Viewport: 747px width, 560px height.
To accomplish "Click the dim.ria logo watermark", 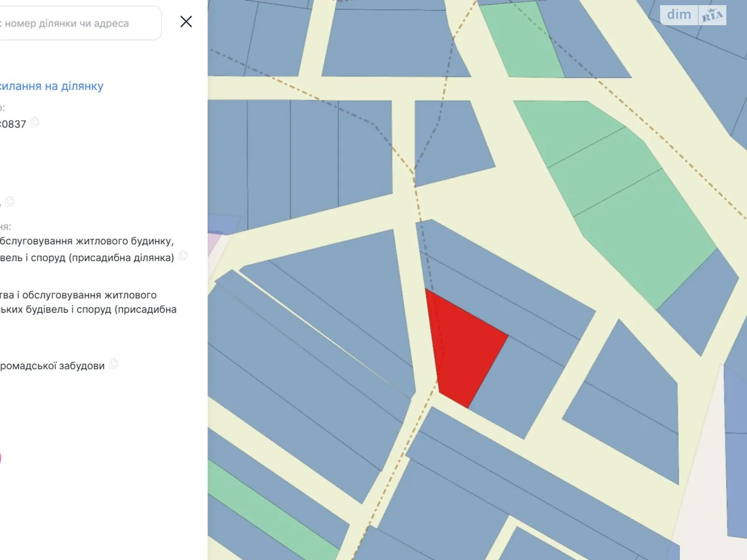I will 693,15.
